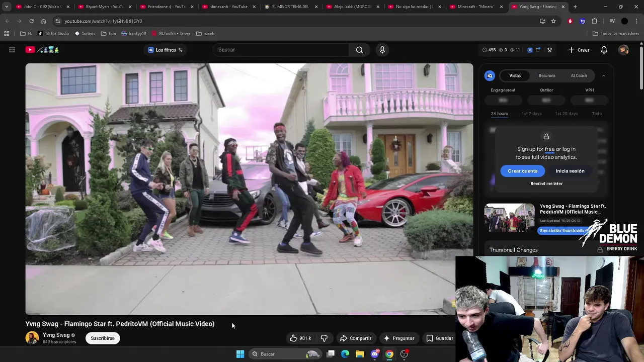The width and height of the screenshot is (644, 362).
Task: Open the IRLToolkit Server bookmark
Action: tap(171, 34)
